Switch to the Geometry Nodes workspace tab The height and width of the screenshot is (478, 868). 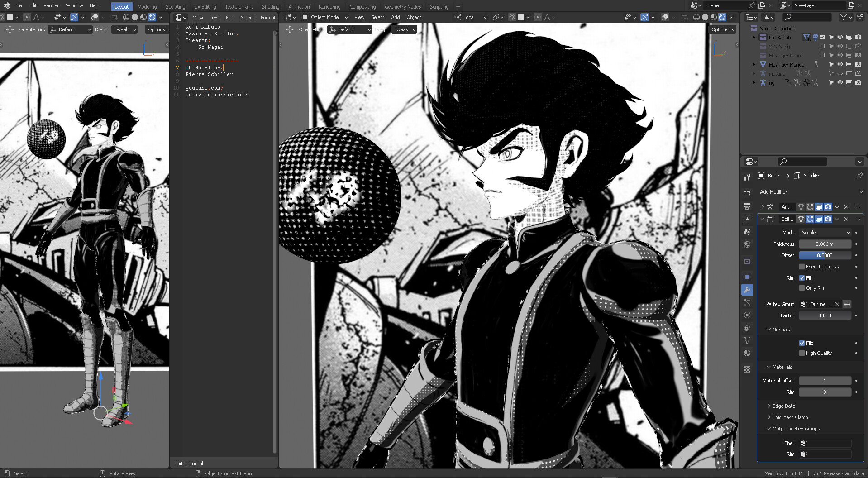coord(402,7)
